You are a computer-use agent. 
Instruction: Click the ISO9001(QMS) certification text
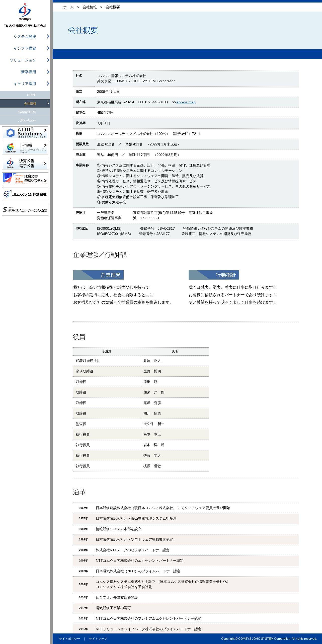pyautogui.click(x=109, y=228)
